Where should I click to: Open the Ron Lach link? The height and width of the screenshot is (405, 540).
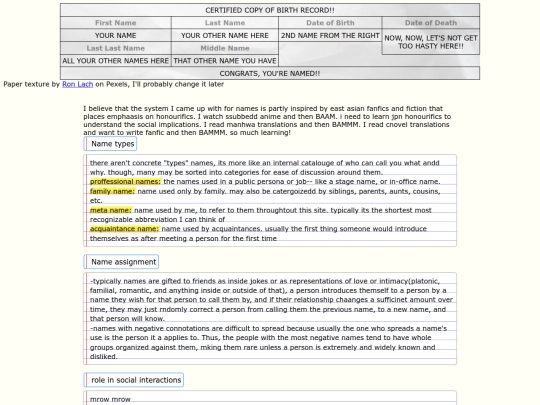coord(77,84)
